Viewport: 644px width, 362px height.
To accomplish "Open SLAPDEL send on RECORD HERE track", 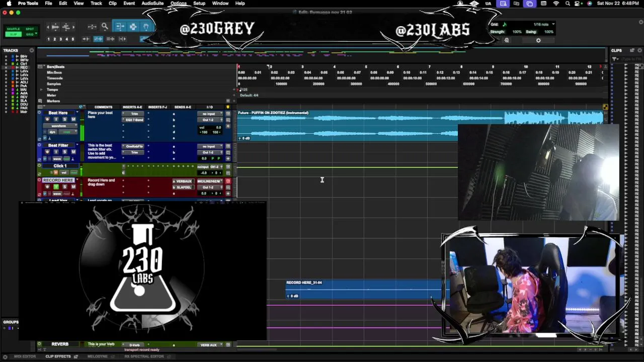I will [x=184, y=187].
